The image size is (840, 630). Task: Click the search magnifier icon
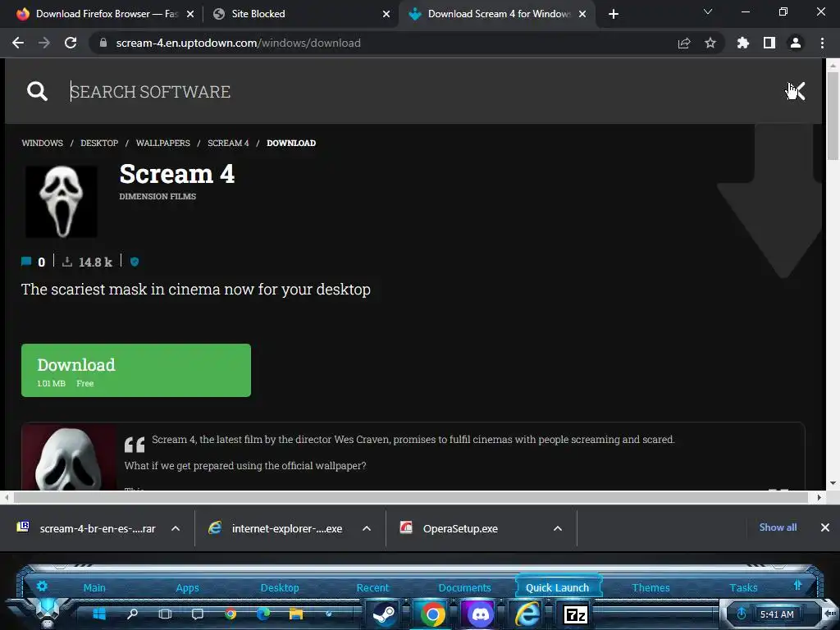[x=37, y=91]
